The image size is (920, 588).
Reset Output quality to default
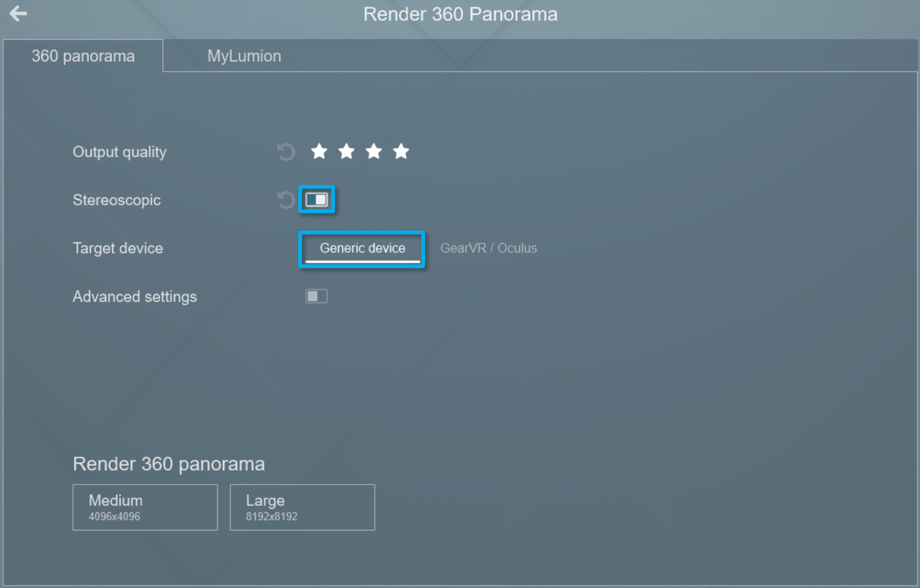pos(286,152)
